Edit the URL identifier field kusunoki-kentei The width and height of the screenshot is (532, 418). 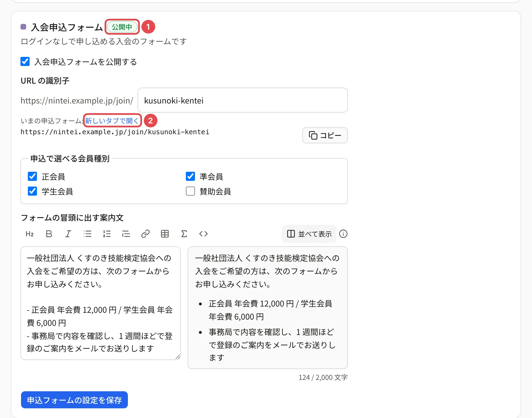click(x=243, y=100)
